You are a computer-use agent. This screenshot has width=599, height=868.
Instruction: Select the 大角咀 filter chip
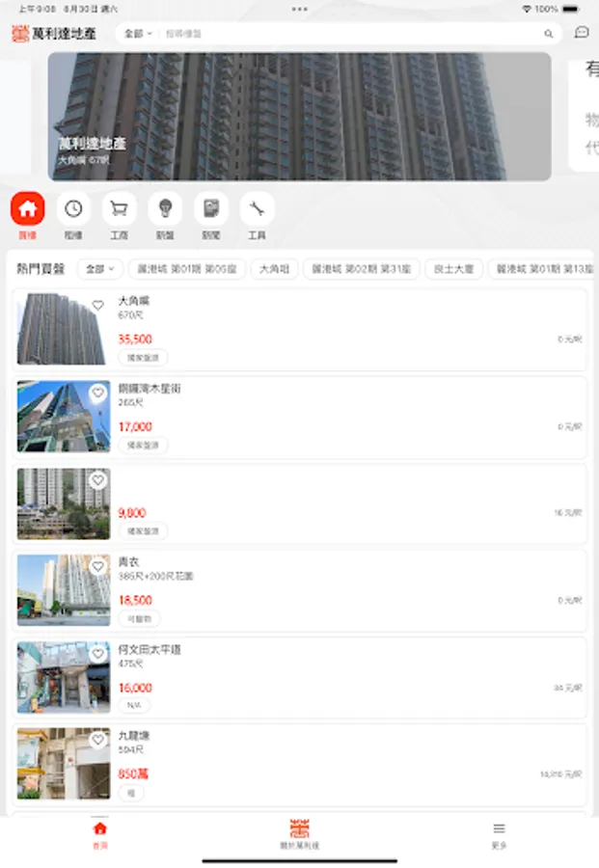pyautogui.click(x=275, y=269)
